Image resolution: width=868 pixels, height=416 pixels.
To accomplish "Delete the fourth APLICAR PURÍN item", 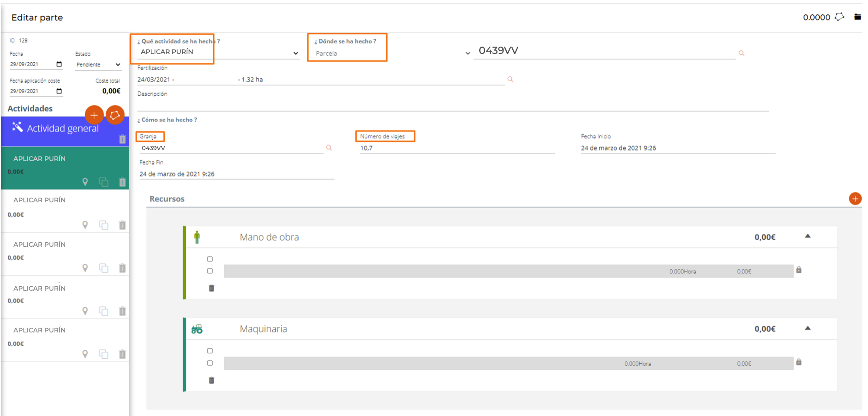I will (122, 311).
